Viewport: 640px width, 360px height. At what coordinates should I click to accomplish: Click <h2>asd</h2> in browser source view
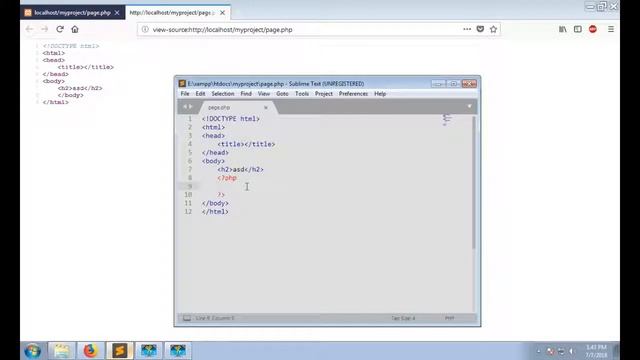coord(80,88)
